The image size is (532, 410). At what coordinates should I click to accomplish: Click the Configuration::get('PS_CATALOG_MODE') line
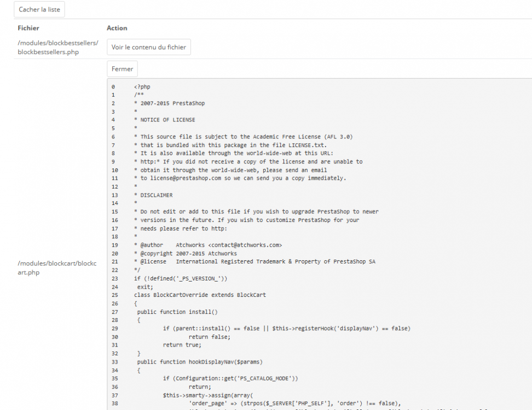pyautogui.click(x=230, y=378)
